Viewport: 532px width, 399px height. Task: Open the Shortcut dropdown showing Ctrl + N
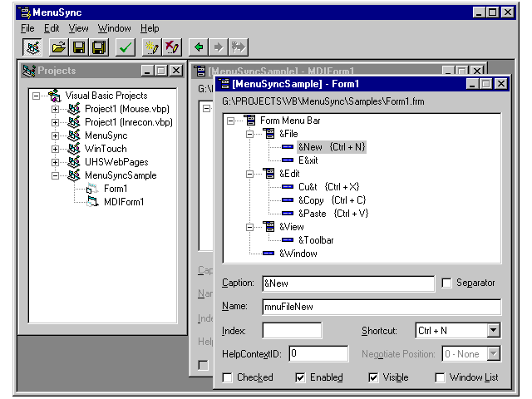pos(493,331)
